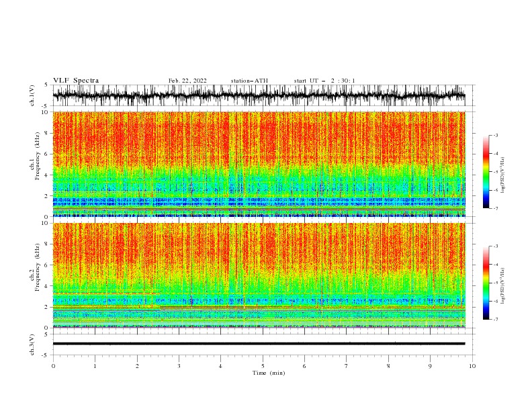The width and height of the screenshot is (532, 411).
Task: Select the "Feb. 22, 2022" date label
Action: tap(187, 81)
